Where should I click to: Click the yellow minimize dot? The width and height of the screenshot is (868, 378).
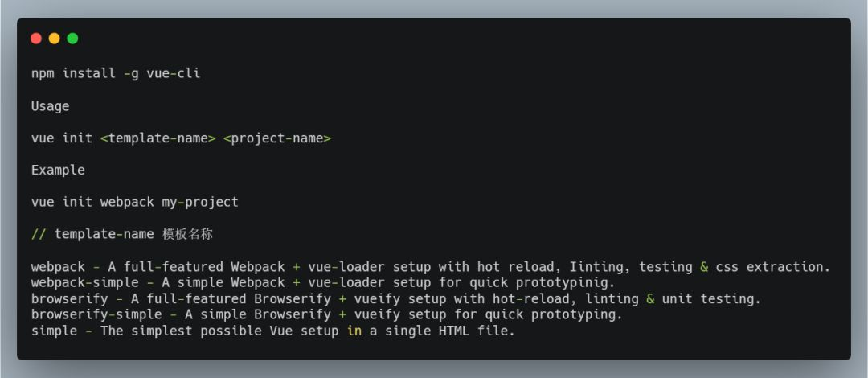pos(55,39)
